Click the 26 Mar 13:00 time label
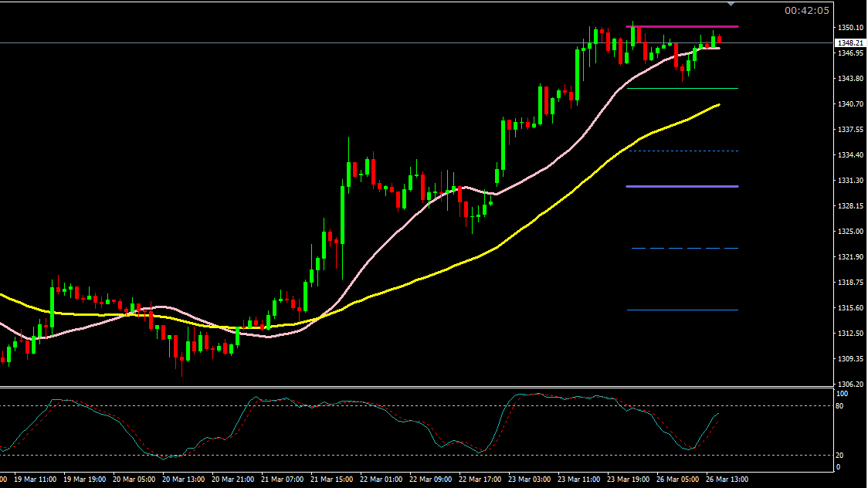 (x=727, y=479)
